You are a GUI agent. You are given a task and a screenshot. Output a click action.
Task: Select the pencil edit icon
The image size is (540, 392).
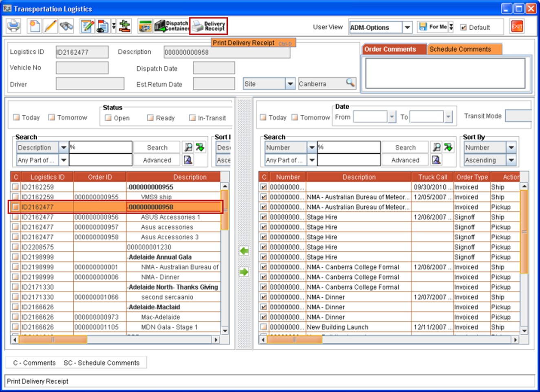(x=50, y=26)
